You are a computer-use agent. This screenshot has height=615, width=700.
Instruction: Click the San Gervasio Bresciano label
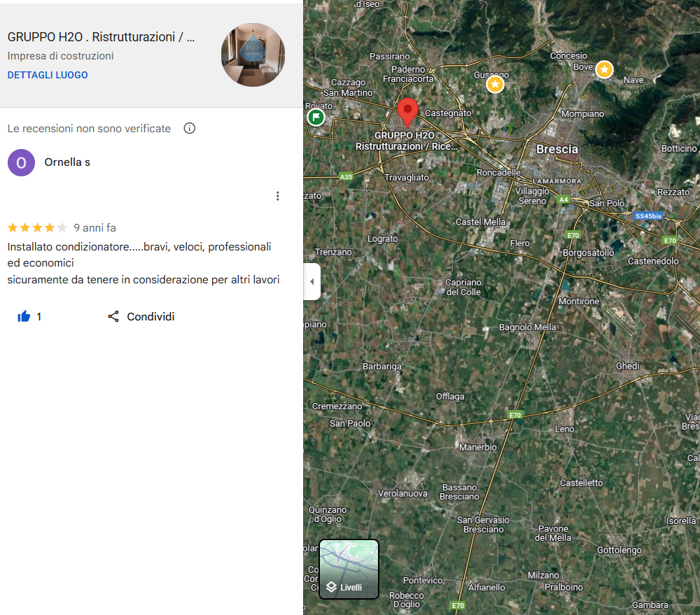coord(483,525)
